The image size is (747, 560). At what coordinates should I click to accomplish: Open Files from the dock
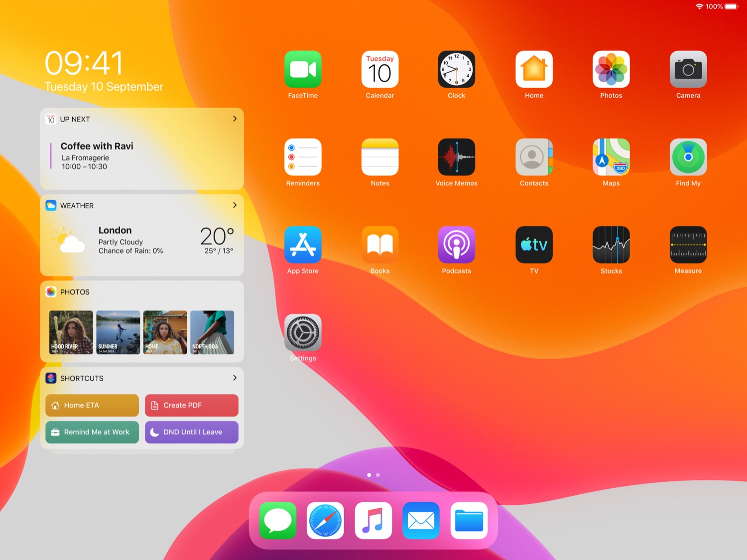[469, 521]
